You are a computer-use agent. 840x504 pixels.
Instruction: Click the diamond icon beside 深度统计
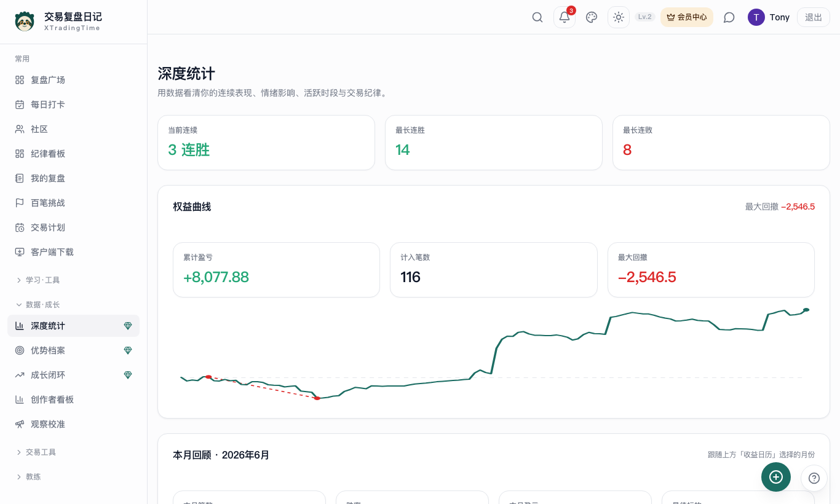pyautogui.click(x=128, y=326)
